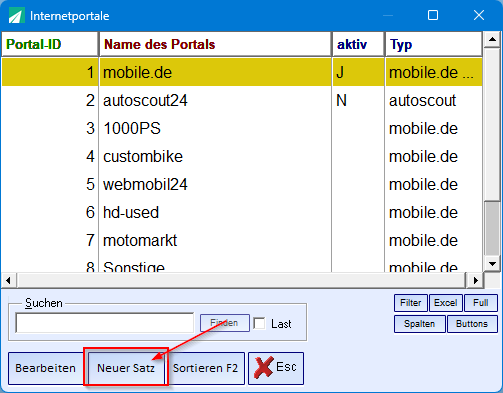Click the vertical scrollbar thumb

click(492, 228)
